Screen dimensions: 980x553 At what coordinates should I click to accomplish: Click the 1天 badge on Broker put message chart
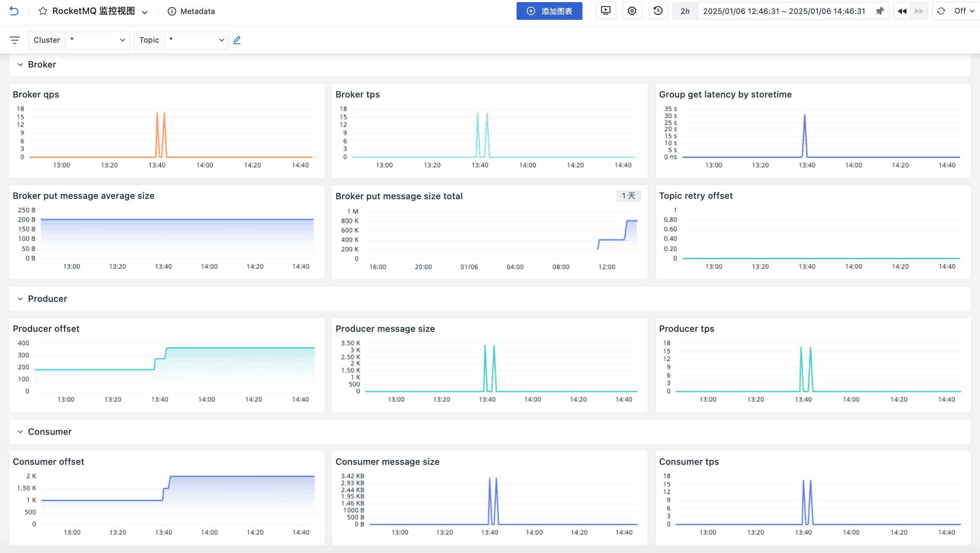coord(628,196)
